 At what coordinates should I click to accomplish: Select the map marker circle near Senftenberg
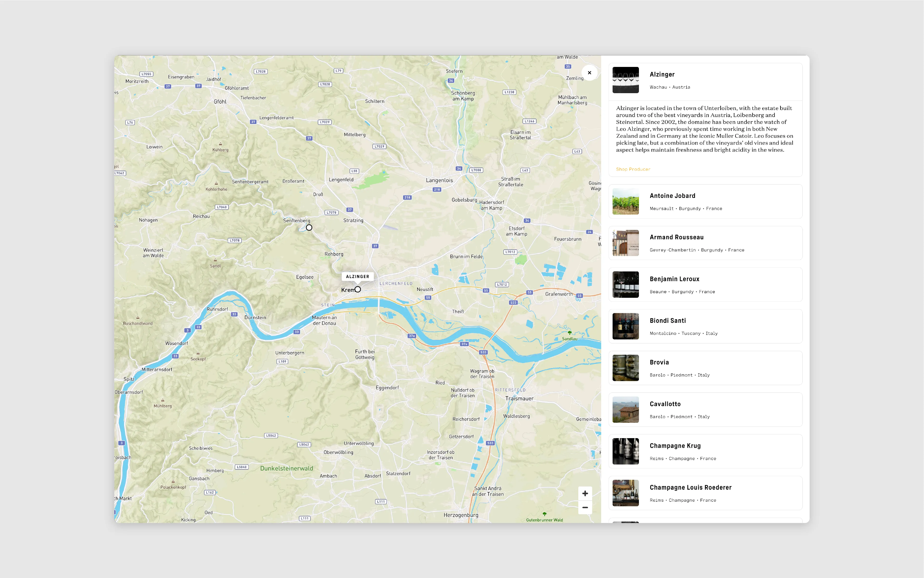309,227
